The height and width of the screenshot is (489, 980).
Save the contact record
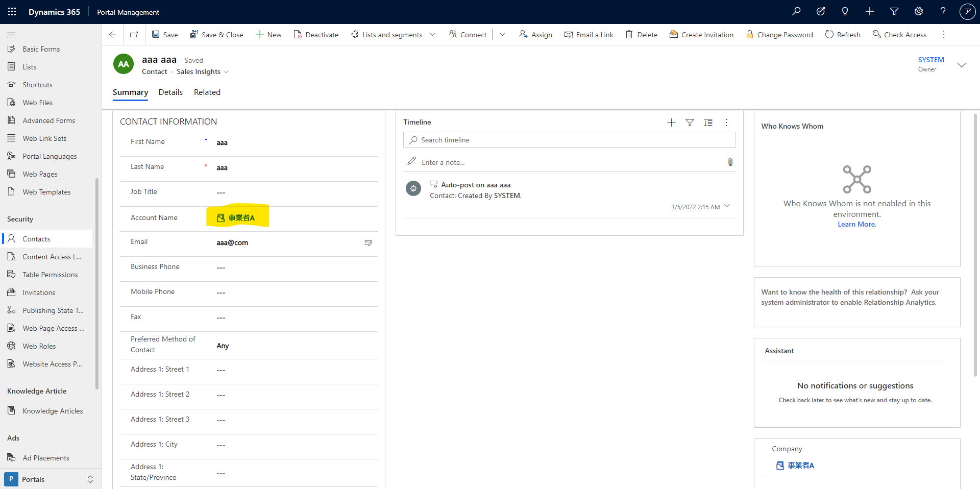click(165, 35)
